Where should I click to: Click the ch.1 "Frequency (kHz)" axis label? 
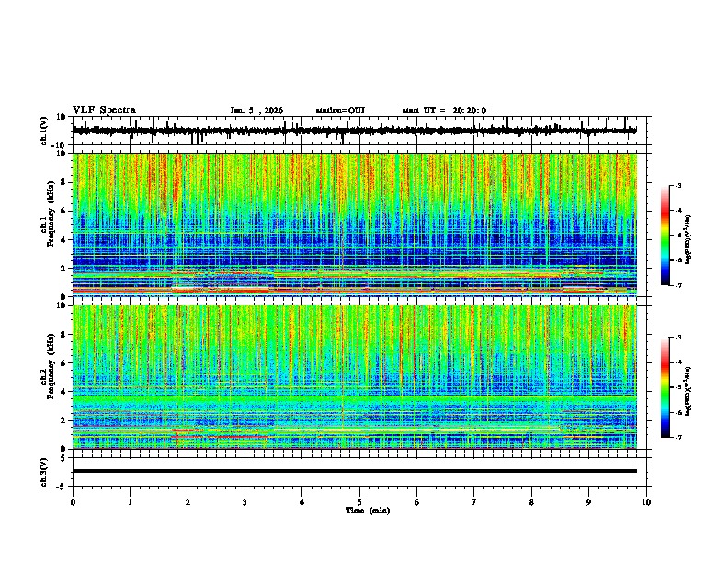[51, 213]
